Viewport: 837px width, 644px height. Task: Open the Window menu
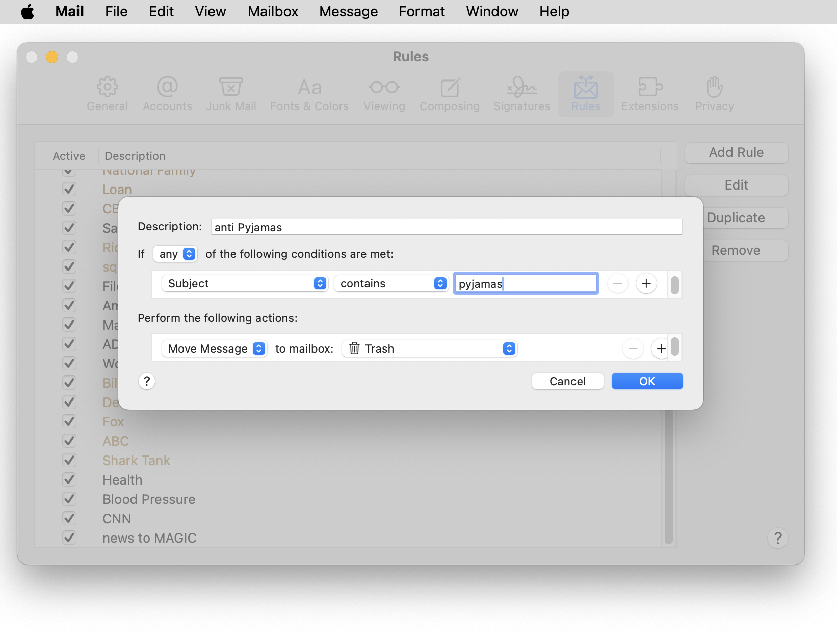[x=492, y=11]
